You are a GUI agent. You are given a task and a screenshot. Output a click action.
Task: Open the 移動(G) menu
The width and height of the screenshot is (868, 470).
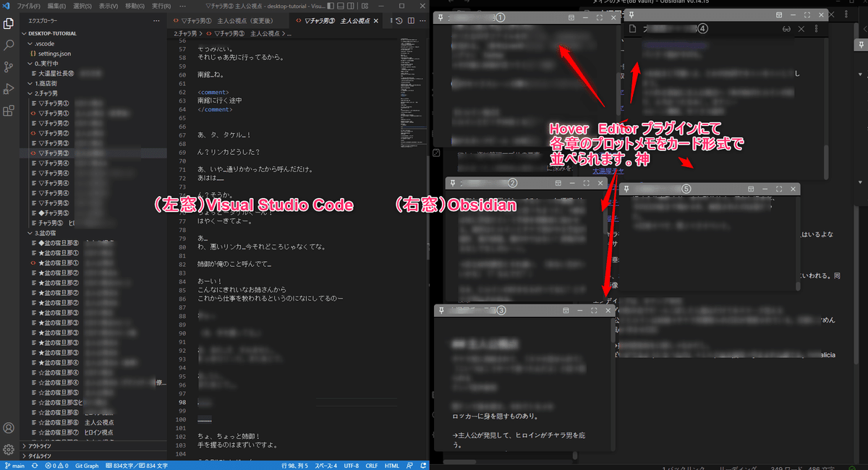tap(135, 6)
